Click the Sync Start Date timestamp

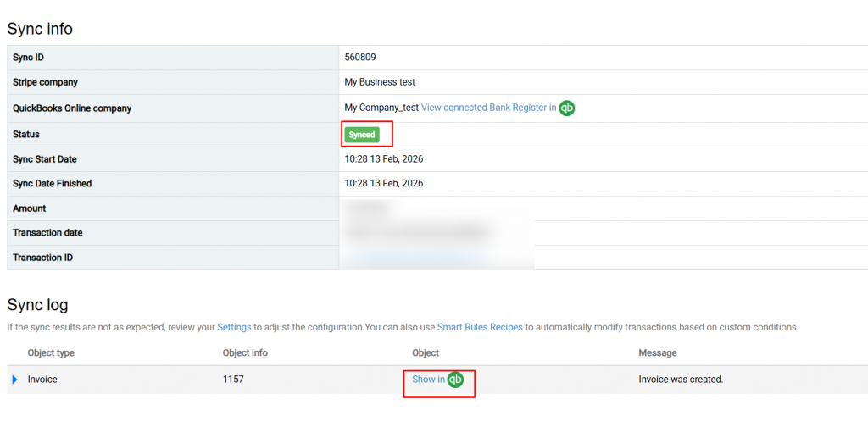pos(384,159)
